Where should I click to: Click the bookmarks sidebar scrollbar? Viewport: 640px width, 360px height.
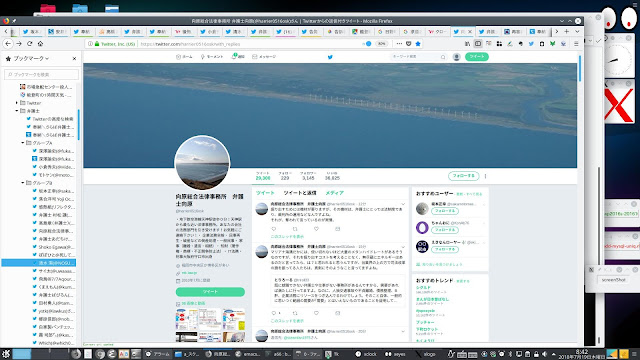[78, 124]
